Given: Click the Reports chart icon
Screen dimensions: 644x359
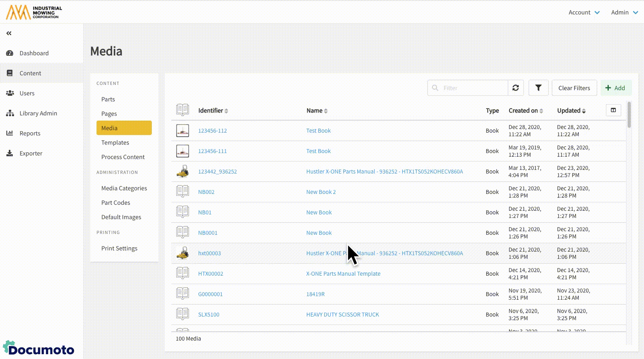Looking at the screenshot, I should tap(10, 133).
